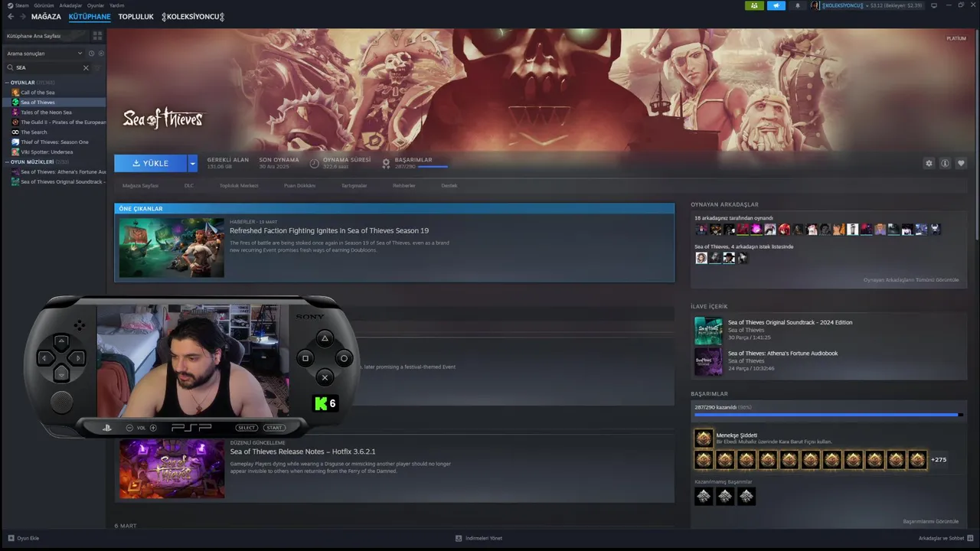The image size is (980, 551).
Task: Collapse the OYUN MÜZİKLERİ section
Action: point(7,162)
